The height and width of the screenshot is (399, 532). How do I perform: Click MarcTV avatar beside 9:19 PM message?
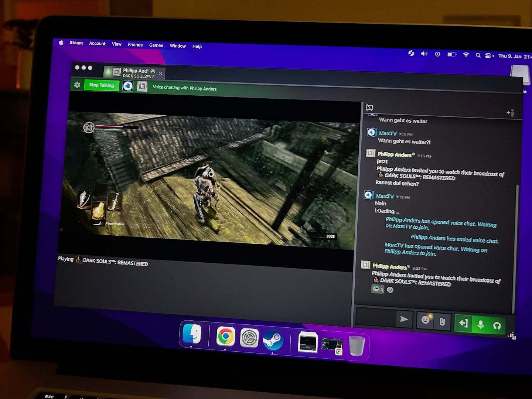(x=368, y=195)
